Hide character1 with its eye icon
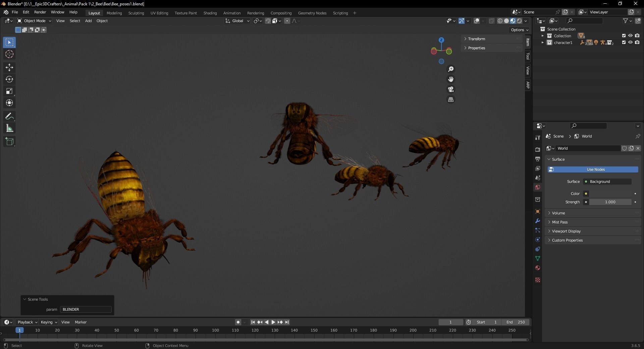 click(x=631, y=42)
